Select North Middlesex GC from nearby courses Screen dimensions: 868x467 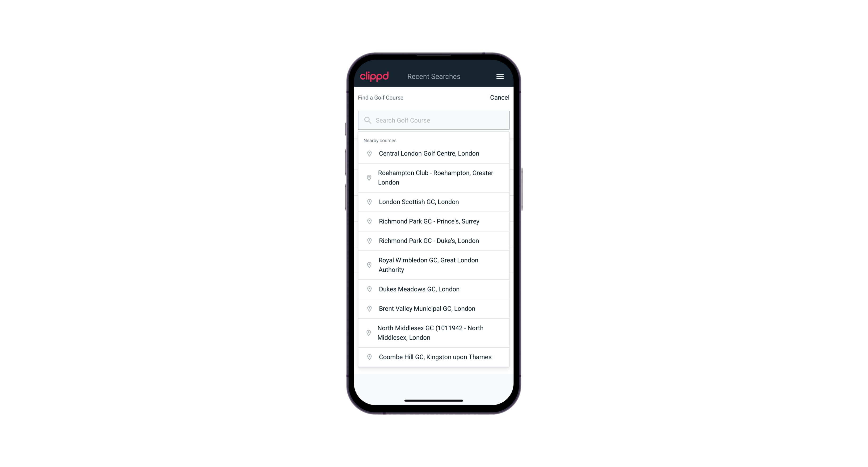[434, 332]
